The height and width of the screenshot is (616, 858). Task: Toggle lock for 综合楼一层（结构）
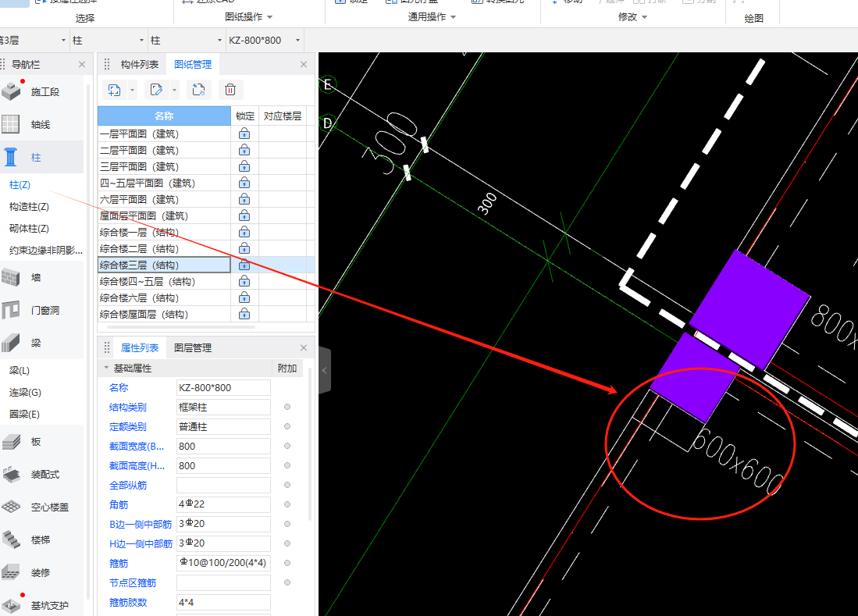244,232
